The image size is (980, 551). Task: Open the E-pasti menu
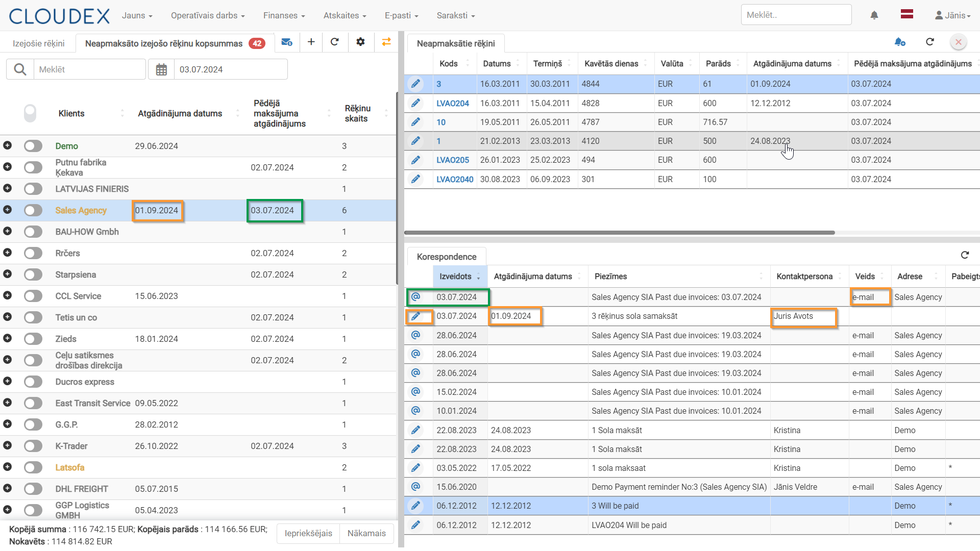click(401, 15)
